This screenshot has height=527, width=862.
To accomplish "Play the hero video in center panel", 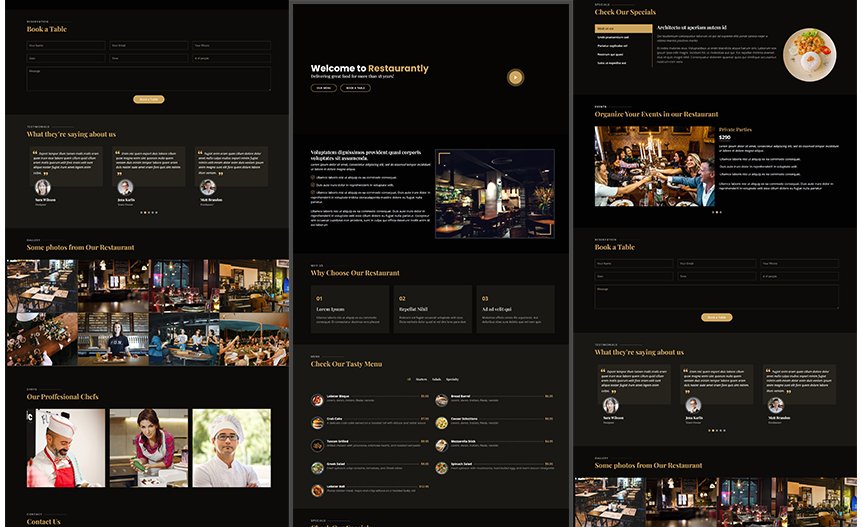I will [515, 77].
